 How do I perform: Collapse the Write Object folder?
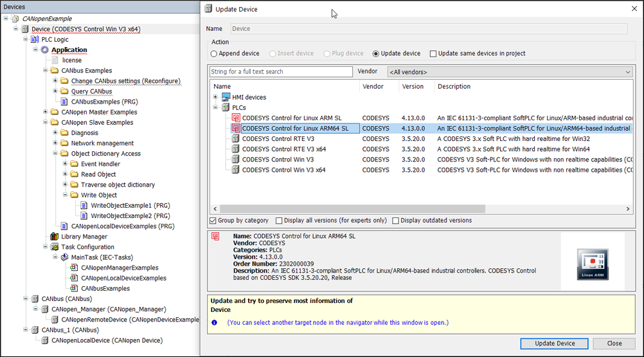(65, 194)
